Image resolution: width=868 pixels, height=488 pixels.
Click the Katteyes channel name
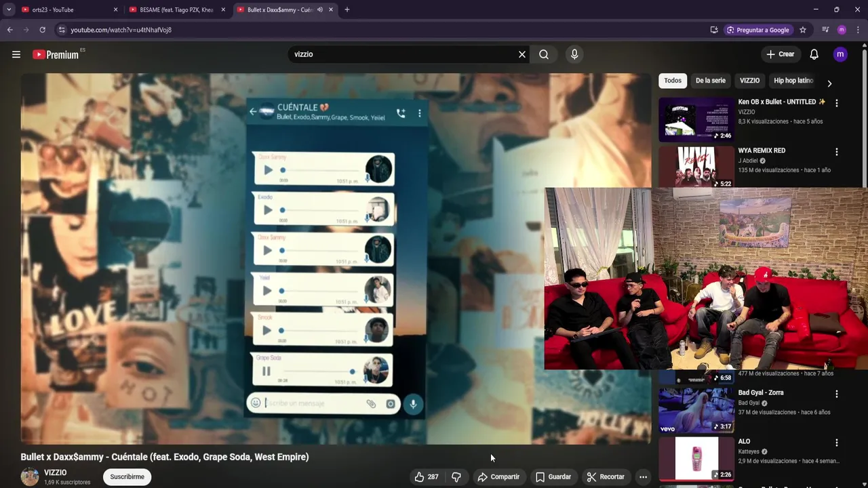(x=749, y=451)
